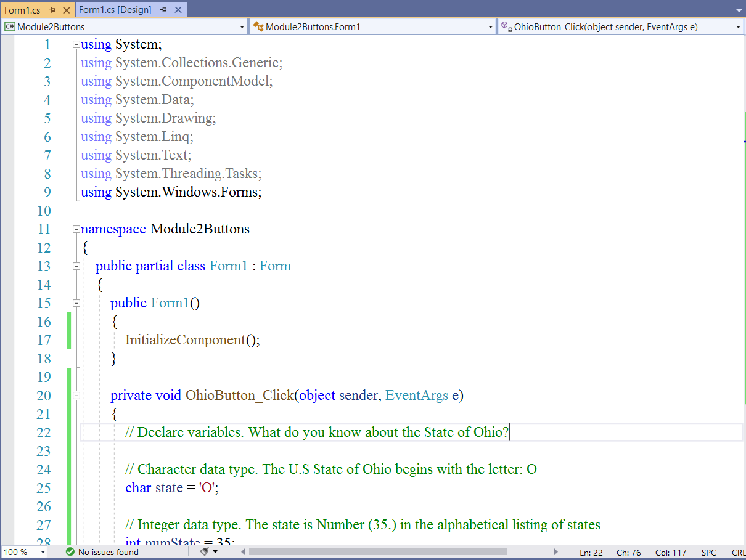Click the Ln: 22 line indicator
This screenshot has width=746, height=560.
coord(591,553)
